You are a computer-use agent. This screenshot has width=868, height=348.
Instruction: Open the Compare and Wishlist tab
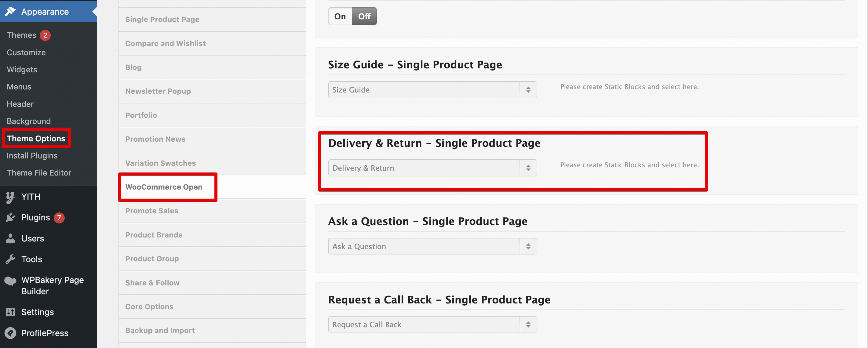[x=212, y=43]
